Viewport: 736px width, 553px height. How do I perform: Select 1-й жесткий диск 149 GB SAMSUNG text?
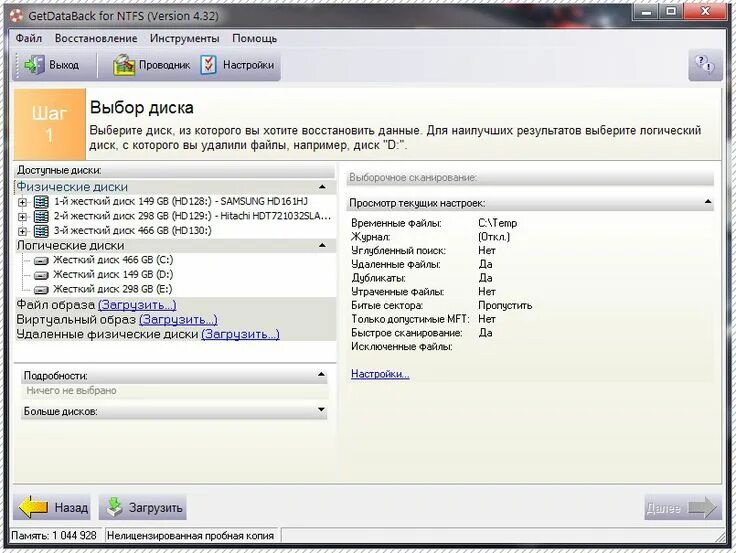click(x=181, y=201)
